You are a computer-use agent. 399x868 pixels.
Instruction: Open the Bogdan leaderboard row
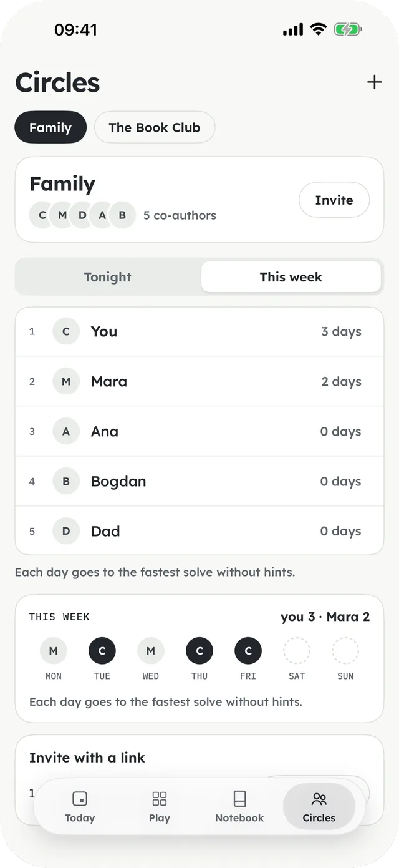click(199, 481)
